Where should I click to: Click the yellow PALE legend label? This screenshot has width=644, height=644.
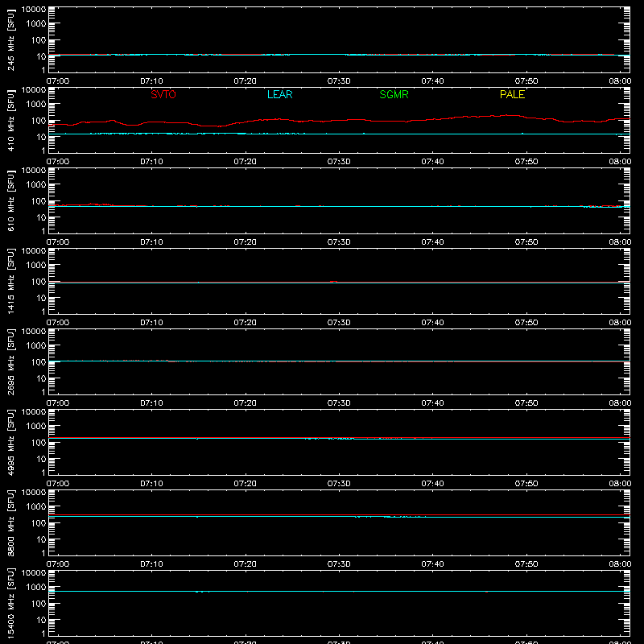click(512, 94)
